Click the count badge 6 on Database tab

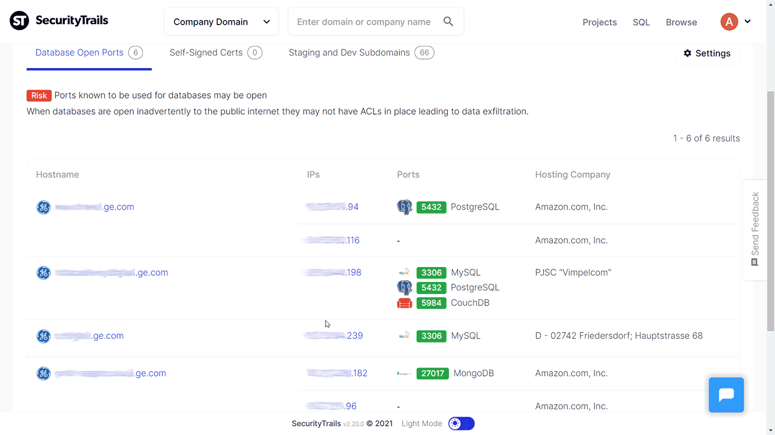coord(135,53)
